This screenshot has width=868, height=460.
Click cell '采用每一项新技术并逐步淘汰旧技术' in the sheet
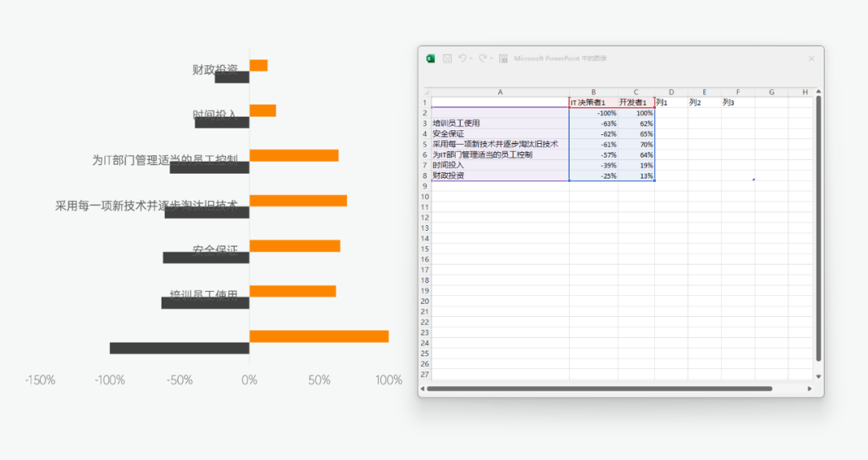501,144
